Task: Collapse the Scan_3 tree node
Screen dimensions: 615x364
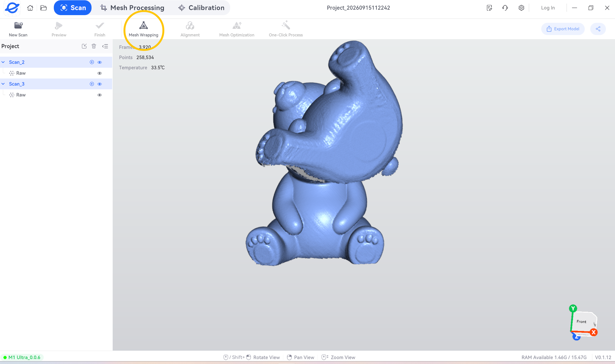Action: tap(3, 84)
